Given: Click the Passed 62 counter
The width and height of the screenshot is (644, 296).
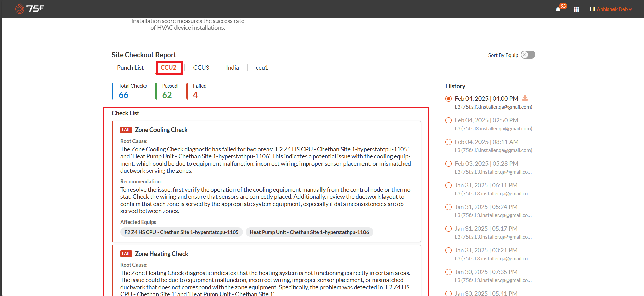Looking at the screenshot, I should pos(167,91).
